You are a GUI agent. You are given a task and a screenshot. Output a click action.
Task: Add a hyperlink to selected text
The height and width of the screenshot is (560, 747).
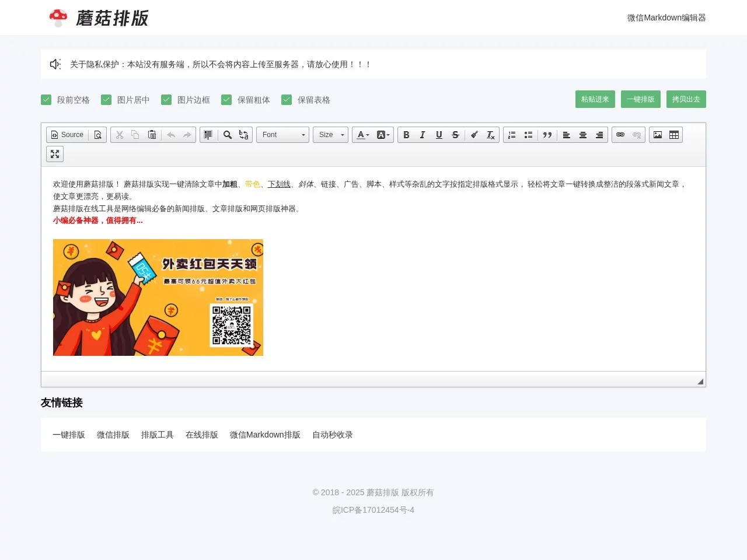620,135
